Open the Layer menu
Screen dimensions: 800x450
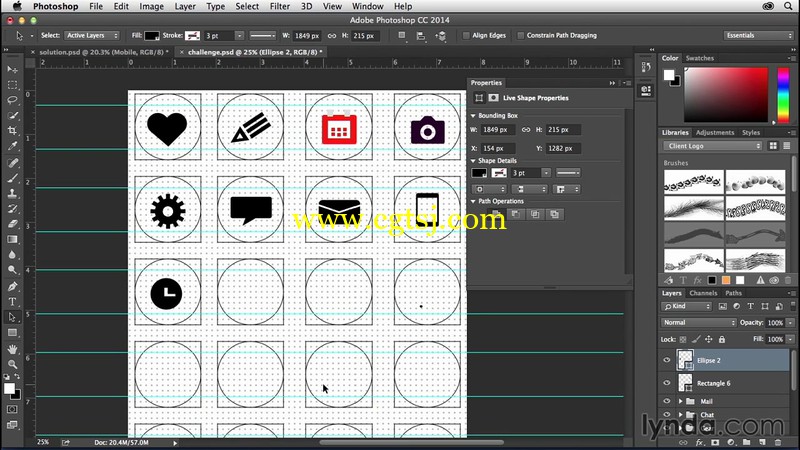tap(185, 6)
